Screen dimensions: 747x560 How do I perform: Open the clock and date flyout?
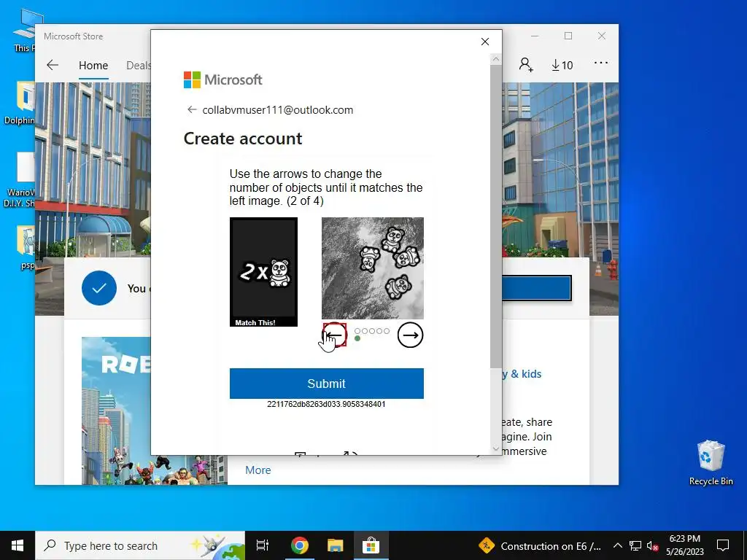[684, 545]
